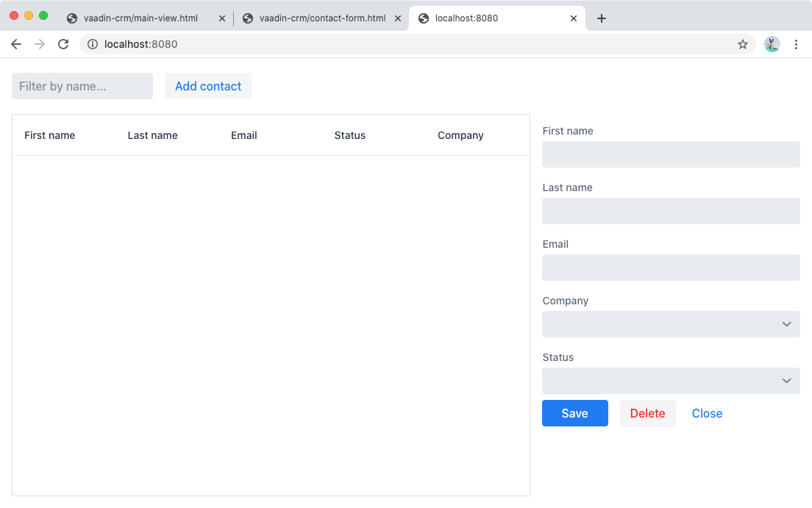This screenshot has height=508, width=812.
Task: Expand the Company combo box chevron
Action: click(x=786, y=324)
